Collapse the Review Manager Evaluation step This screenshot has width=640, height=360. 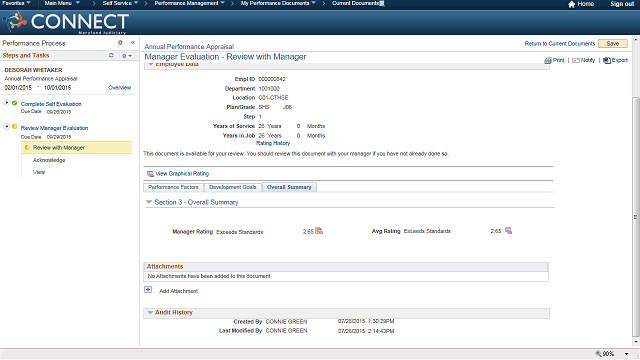(x=7, y=127)
